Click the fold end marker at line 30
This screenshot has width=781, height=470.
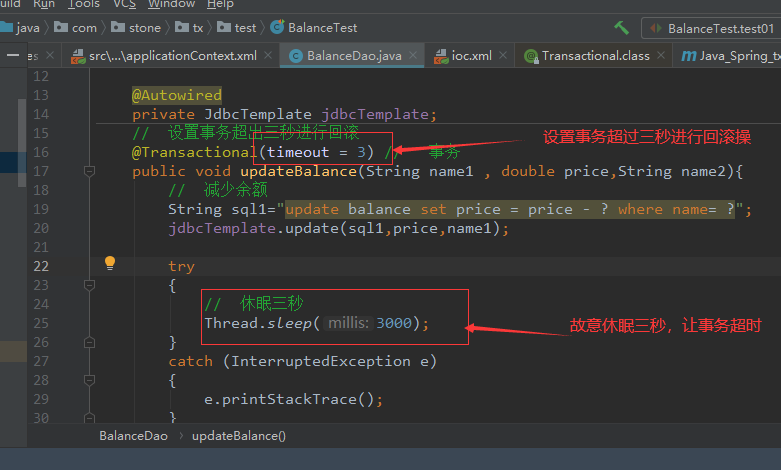(x=89, y=417)
